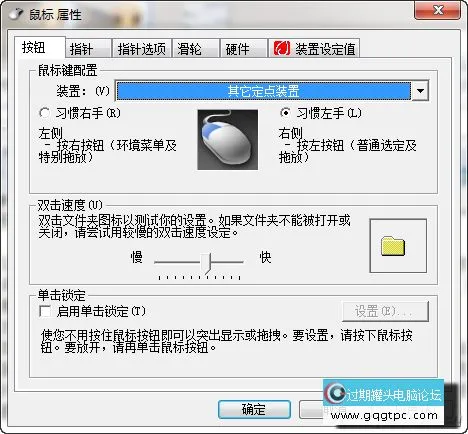This screenshot has width=468, height=434.
Task: Click the 右侧 text label
Action: click(x=291, y=133)
